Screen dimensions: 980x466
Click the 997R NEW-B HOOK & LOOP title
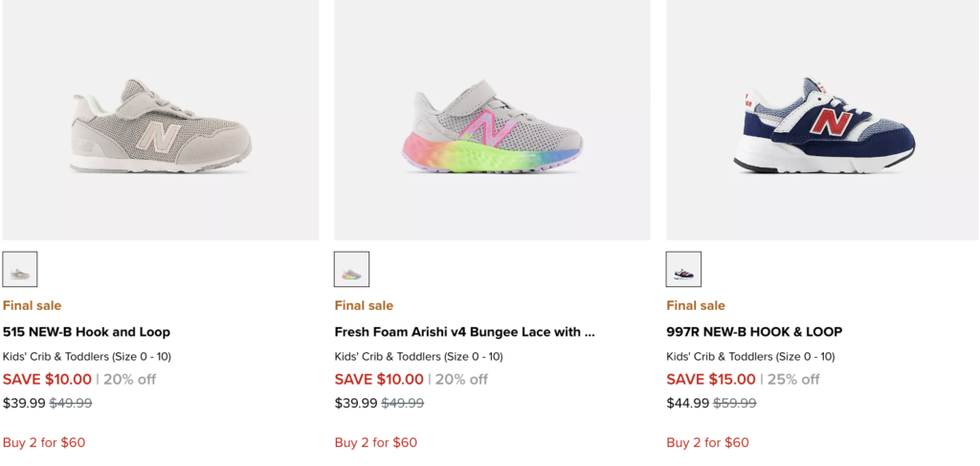(x=754, y=332)
